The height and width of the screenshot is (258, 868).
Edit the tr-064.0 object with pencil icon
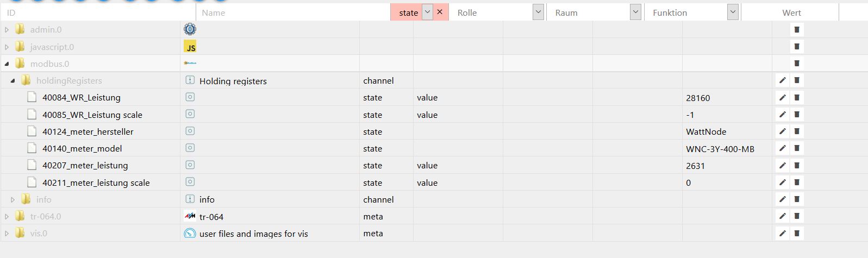coord(782,216)
